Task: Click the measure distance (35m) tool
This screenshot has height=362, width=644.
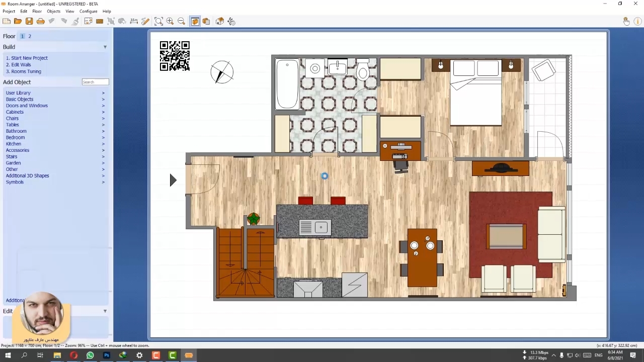Action: (134, 21)
